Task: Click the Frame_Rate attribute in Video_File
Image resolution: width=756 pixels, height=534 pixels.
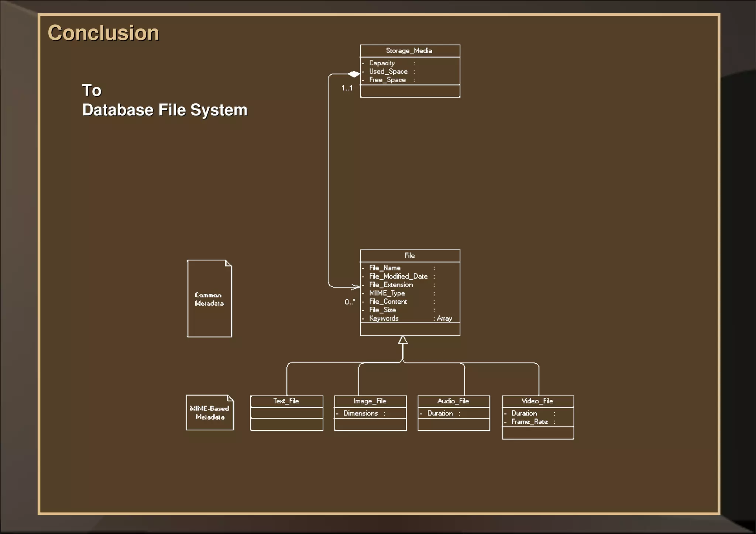Action: click(529, 422)
